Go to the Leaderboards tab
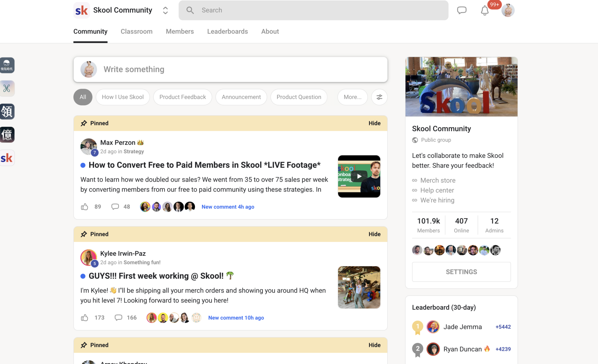 click(x=227, y=32)
